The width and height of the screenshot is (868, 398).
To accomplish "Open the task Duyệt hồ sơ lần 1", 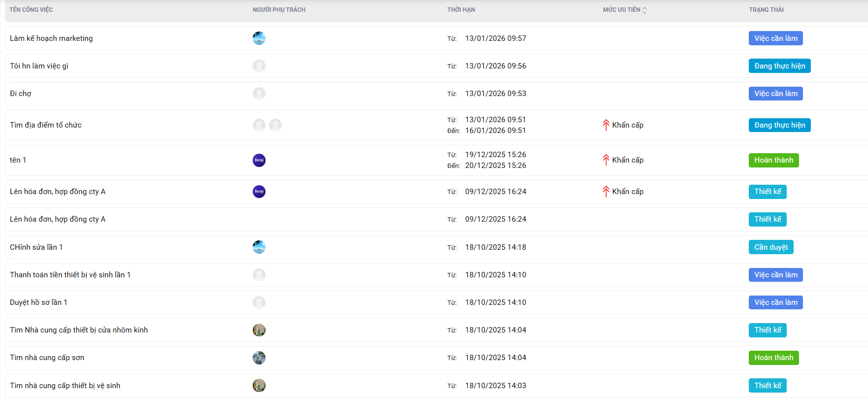I will (38, 302).
